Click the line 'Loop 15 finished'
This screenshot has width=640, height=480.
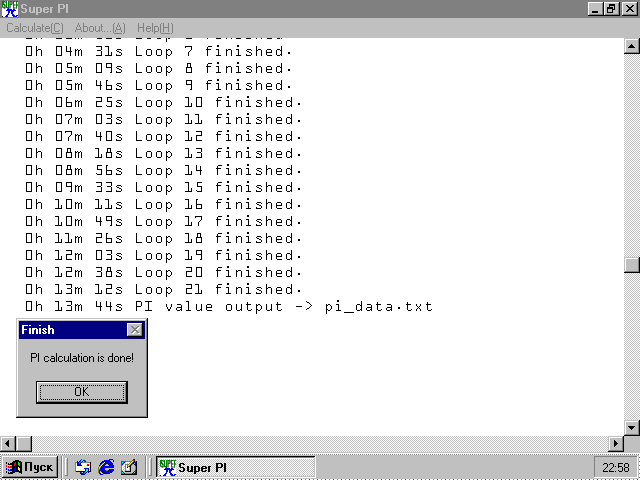click(163, 188)
